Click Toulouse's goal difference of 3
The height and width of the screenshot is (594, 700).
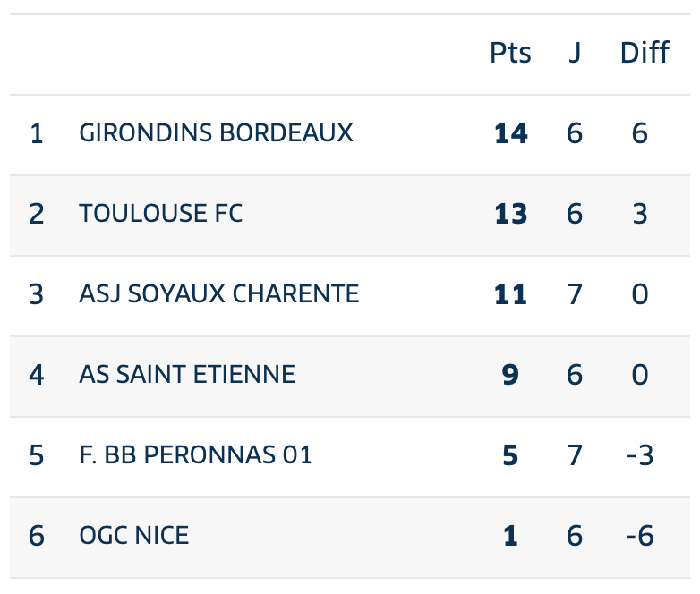click(640, 214)
